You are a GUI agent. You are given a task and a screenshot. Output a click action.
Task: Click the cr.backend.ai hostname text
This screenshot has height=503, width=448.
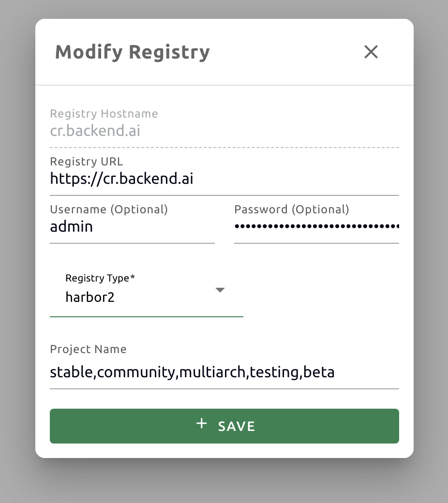point(95,131)
